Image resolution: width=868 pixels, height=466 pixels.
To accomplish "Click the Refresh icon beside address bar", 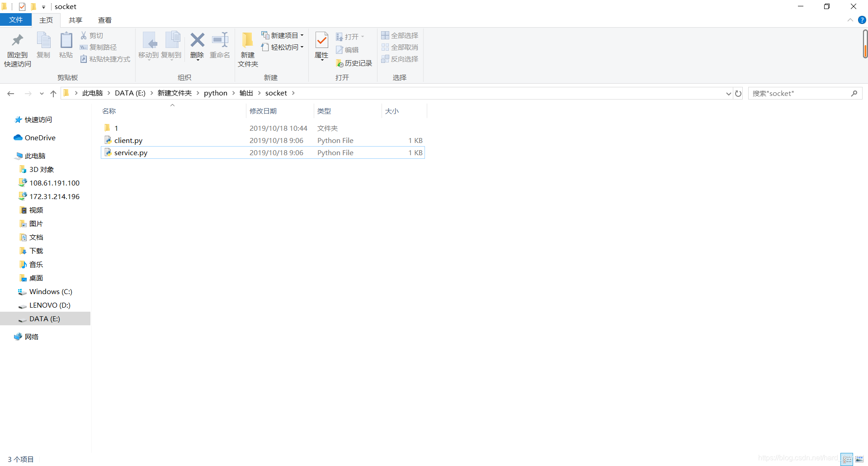I will (738, 93).
